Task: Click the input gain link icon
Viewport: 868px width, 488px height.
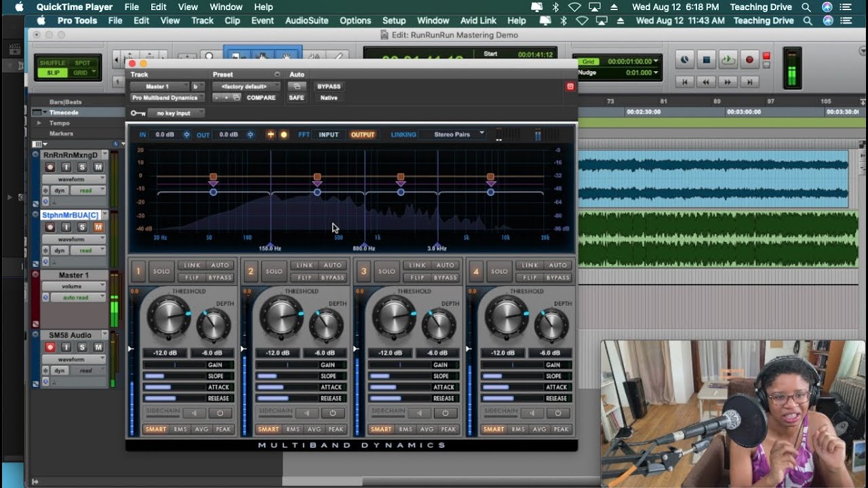Action: point(187,135)
